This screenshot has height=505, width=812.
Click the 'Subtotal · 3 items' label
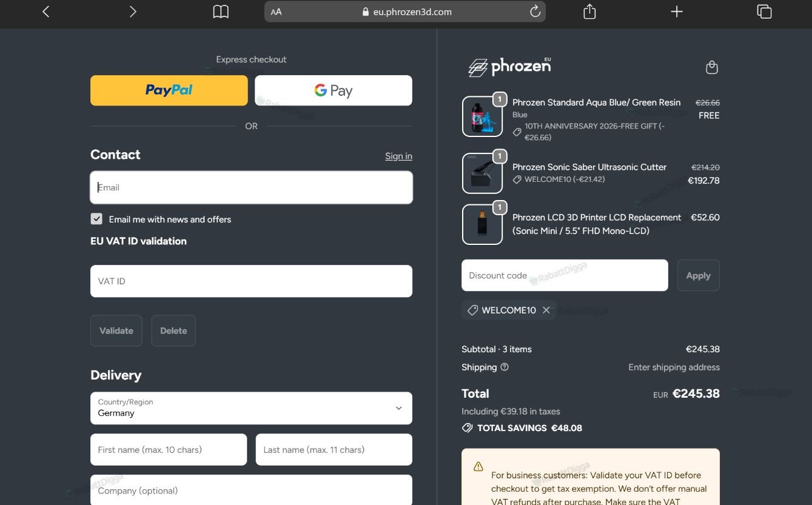pyautogui.click(x=497, y=349)
